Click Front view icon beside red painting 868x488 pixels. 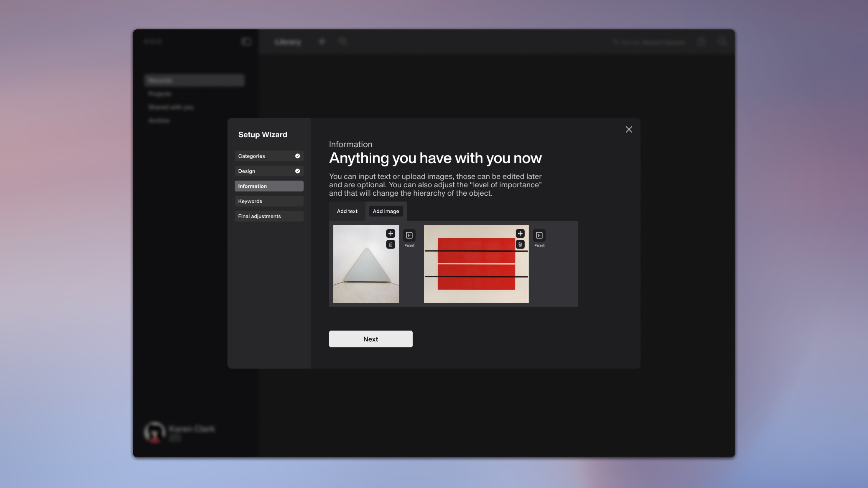539,235
